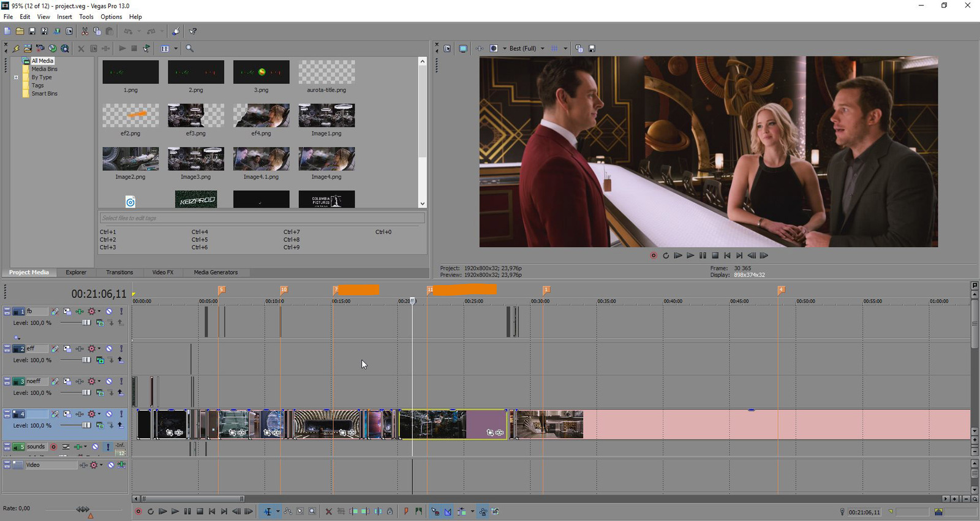This screenshot has width=980, height=521.
Task: Cut selection with the scissors icon
Action: click(x=85, y=31)
